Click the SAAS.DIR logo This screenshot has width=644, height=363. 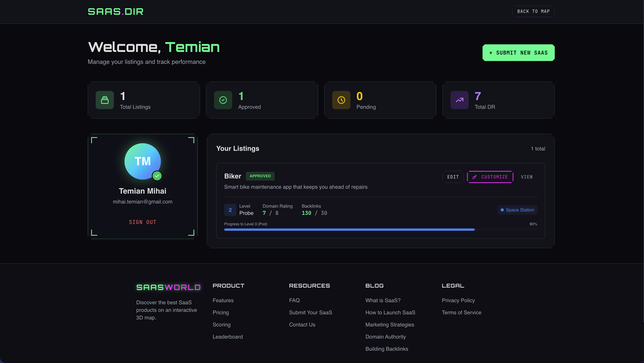click(x=115, y=12)
